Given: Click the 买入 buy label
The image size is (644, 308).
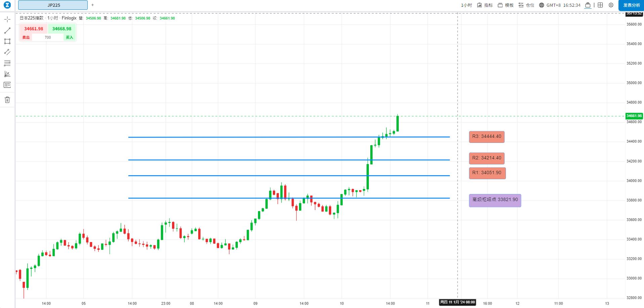Looking at the screenshot, I should tap(70, 37).
